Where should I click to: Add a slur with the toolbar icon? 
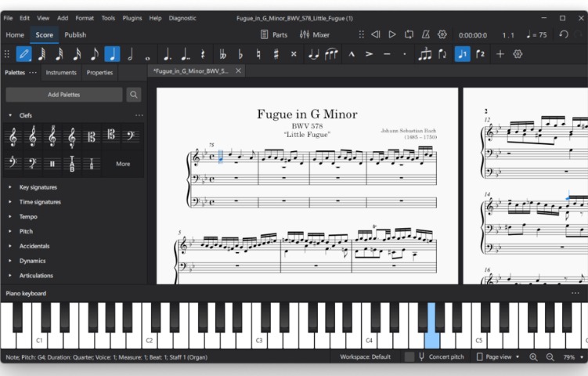[331, 54]
